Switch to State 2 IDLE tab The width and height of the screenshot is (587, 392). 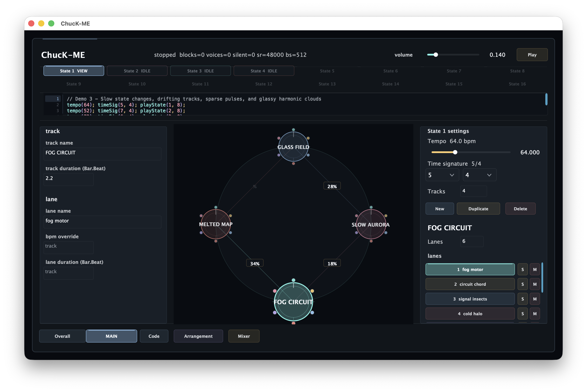pyautogui.click(x=137, y=71)
